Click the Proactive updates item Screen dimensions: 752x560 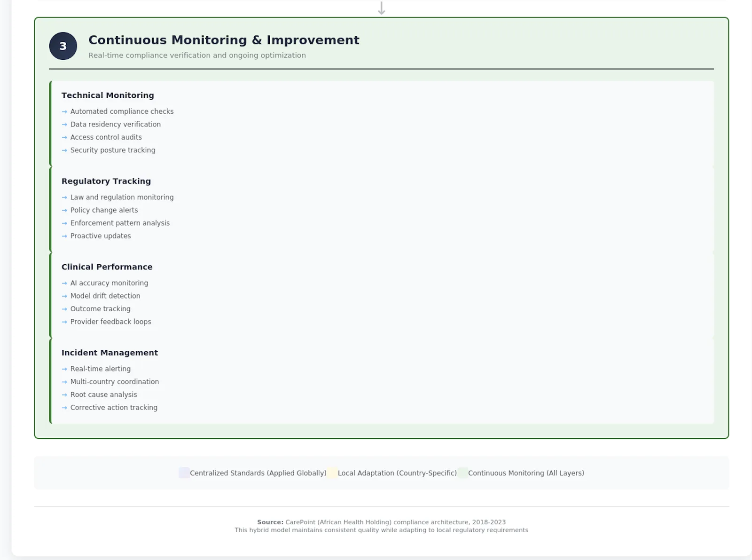coord(101,236)
